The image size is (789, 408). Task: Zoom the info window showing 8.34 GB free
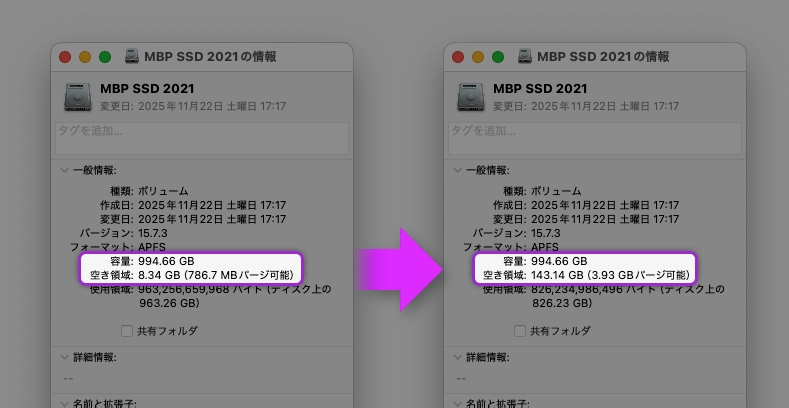pyautogui.click(x=105, y=57)
